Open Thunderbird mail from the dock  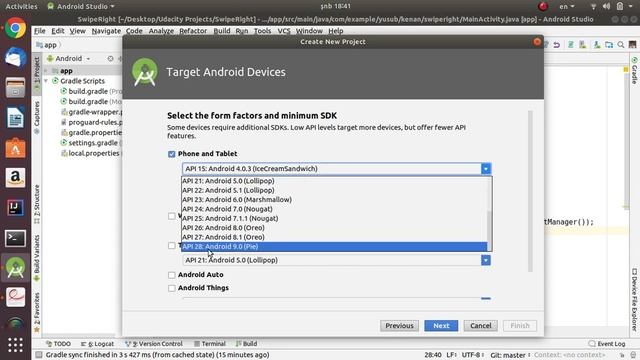[x=16, y=58]
